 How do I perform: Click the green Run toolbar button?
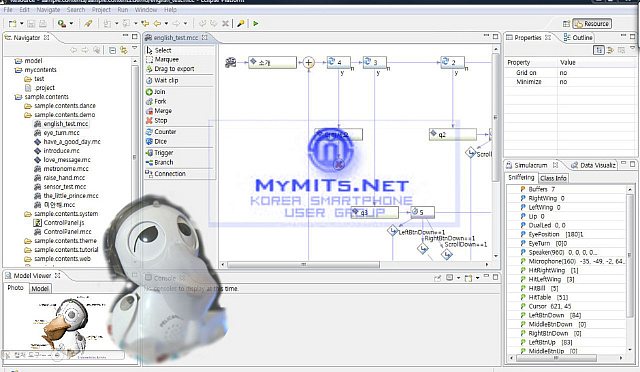pyautogui.click(x=256, y=24)
